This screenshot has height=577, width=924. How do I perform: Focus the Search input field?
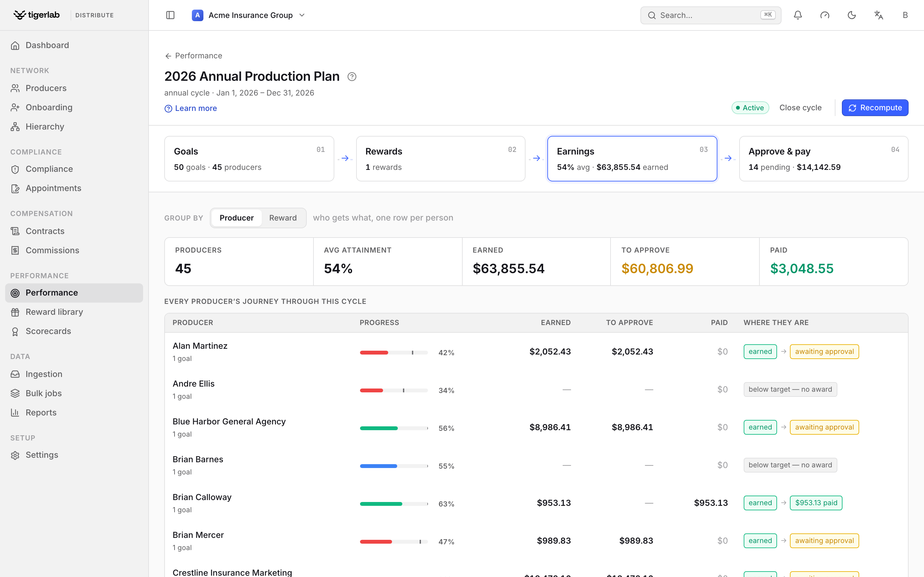tap(711, 15)
